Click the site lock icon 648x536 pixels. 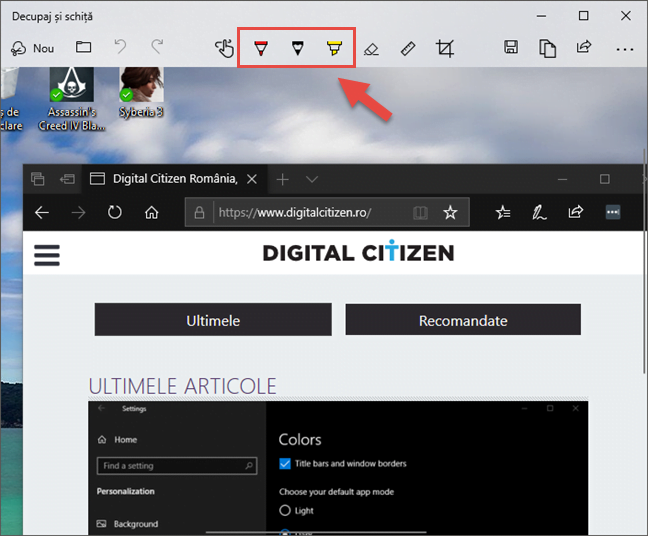tap(199, 212)
